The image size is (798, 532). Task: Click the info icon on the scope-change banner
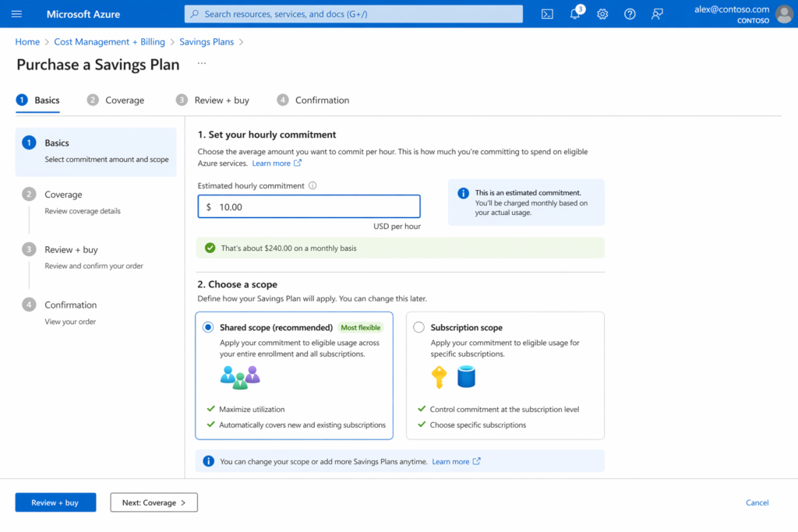coord(208,461)
